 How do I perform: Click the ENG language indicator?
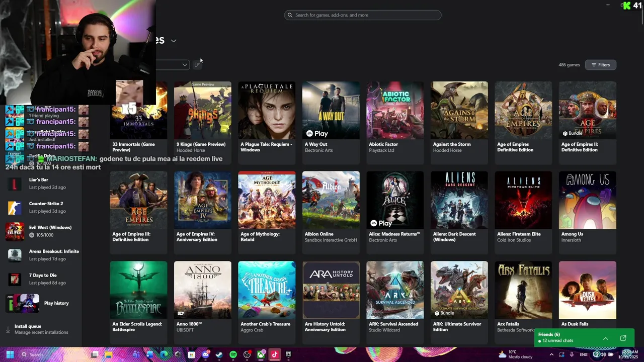click(584, 354)
